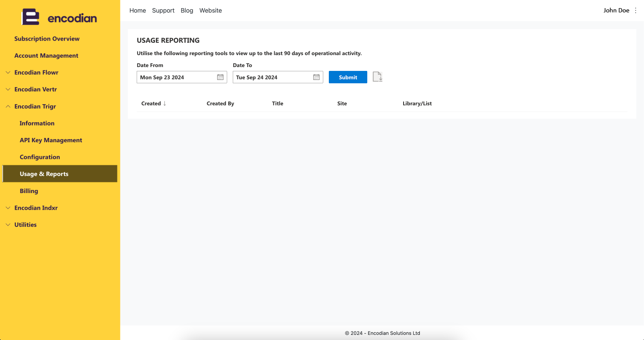Submit the usage report date range
The image size is (644, 340).
pos(348,77)
